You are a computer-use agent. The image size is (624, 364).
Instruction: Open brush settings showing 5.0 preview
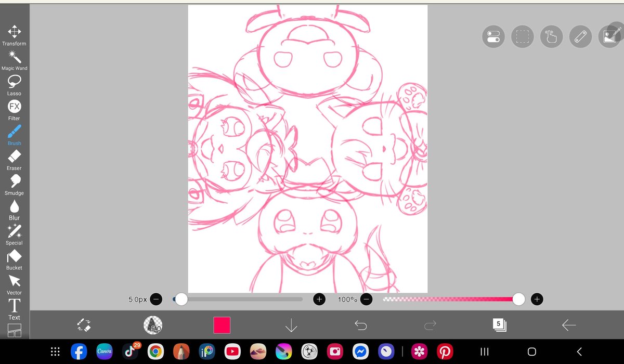153,326
